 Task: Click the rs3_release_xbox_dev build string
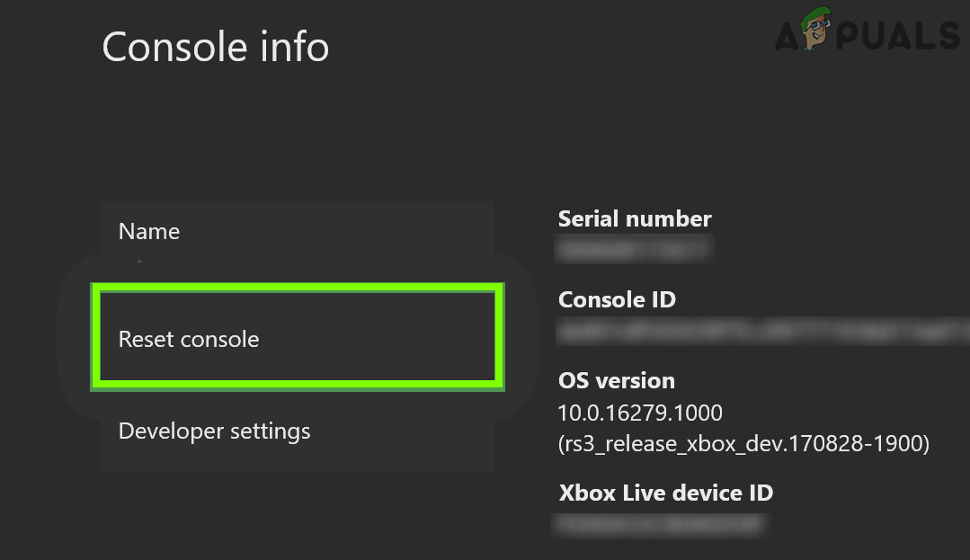click(743, 444)
